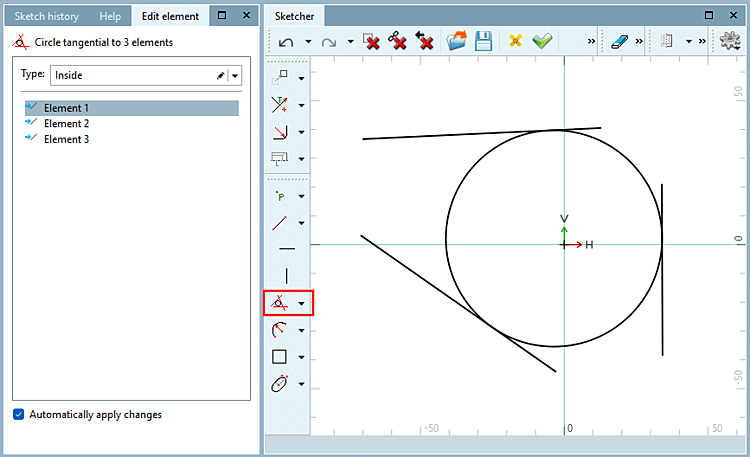Select the Edit element tab

point(170,16)
